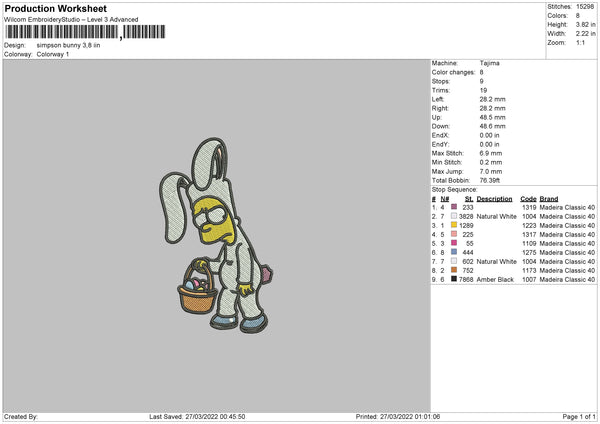Click the 'Stop Sequence:' heading
Screen dimensions: 600x424
click(x=455, y=190)
